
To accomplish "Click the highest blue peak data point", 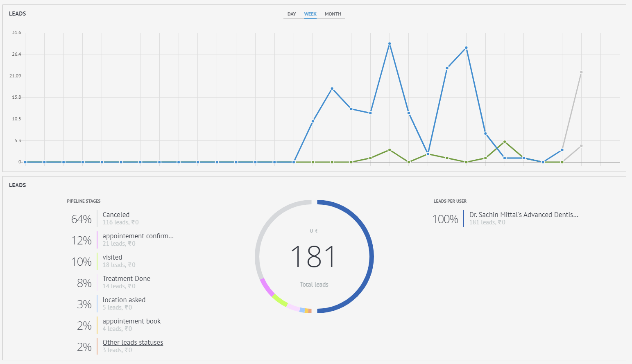I will (x=390, y=43).
